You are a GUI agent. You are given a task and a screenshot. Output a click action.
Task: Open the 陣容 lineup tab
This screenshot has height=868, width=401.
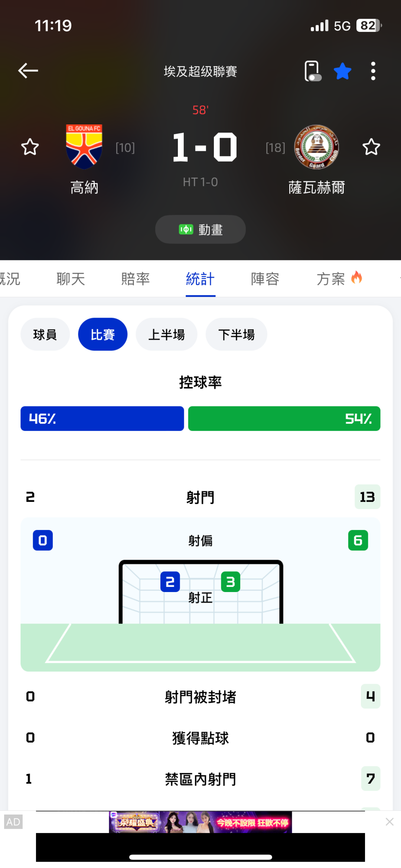[265, 279]
